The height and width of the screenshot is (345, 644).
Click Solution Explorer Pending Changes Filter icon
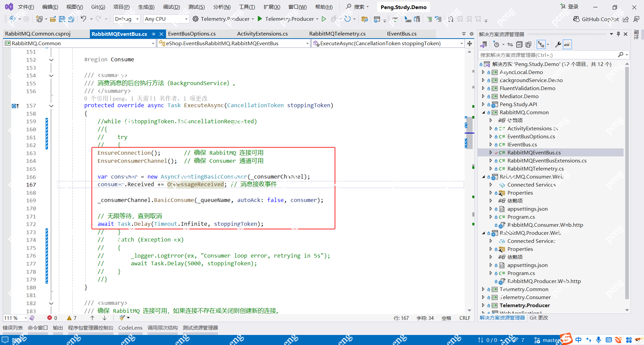click(496, 45)
